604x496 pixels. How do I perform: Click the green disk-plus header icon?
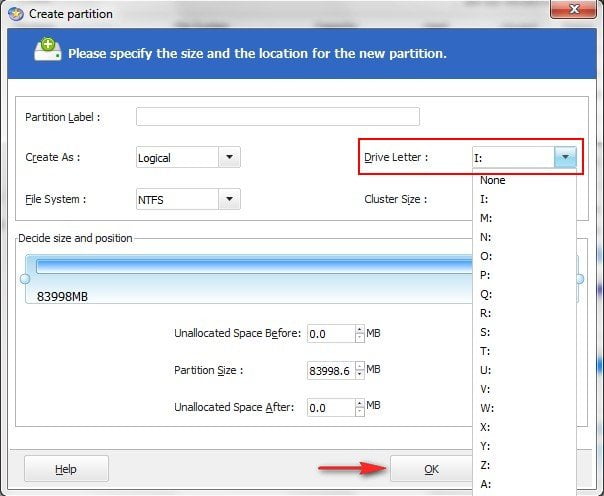47,52
